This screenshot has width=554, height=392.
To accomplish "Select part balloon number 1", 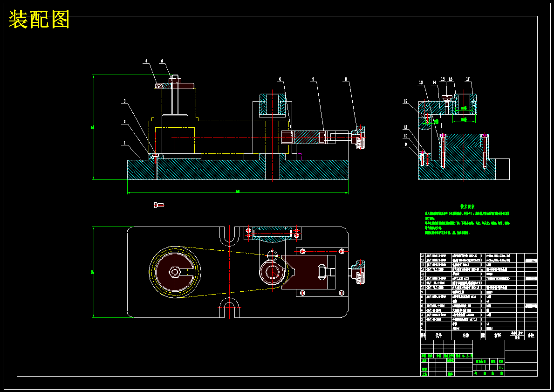I will click(x=124, y=143).
